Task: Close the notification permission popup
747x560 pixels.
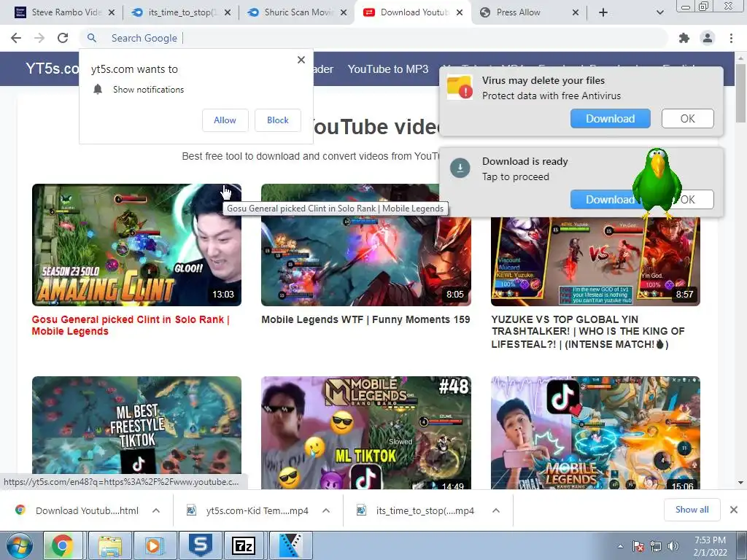Action: (301, 60)
